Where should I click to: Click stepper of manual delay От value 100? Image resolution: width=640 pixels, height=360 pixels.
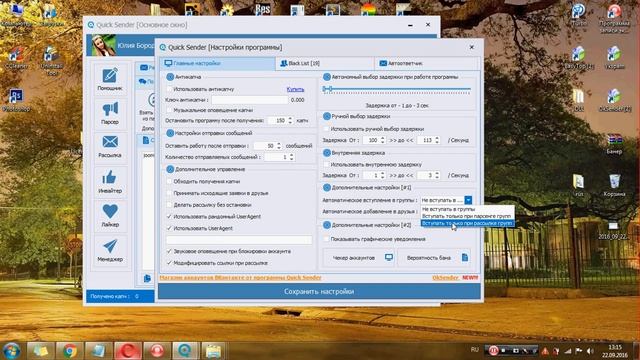pos(383,140)
